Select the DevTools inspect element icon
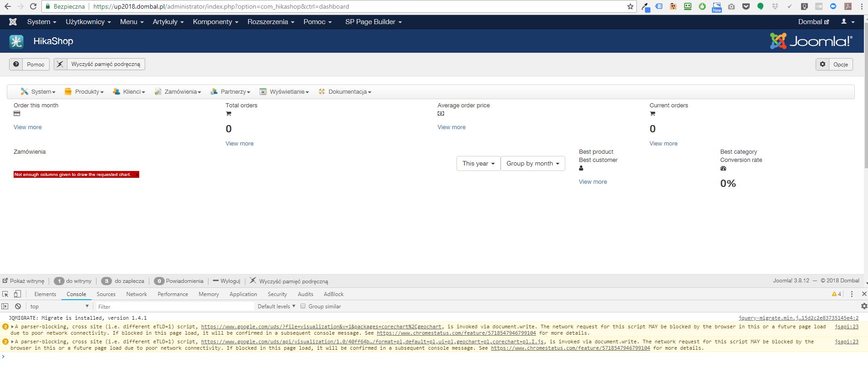This screenshot has height=387, width=868. (x=5, y=294)
